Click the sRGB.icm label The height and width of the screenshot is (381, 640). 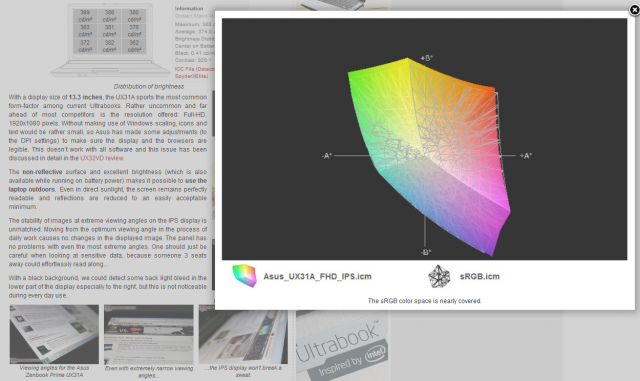[x=479, y=276]
